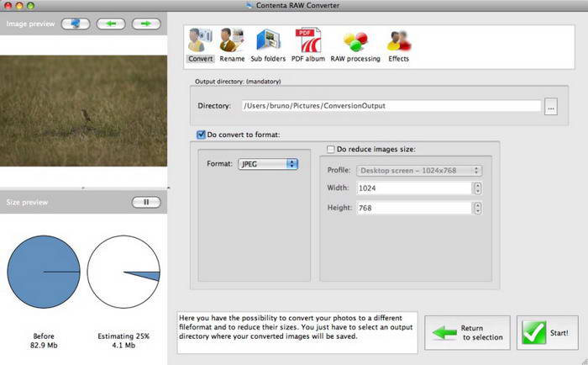Open the RAW processing section
Image resolution: width=588 pixels, height=365 pixels.
[x=355, y=45]
